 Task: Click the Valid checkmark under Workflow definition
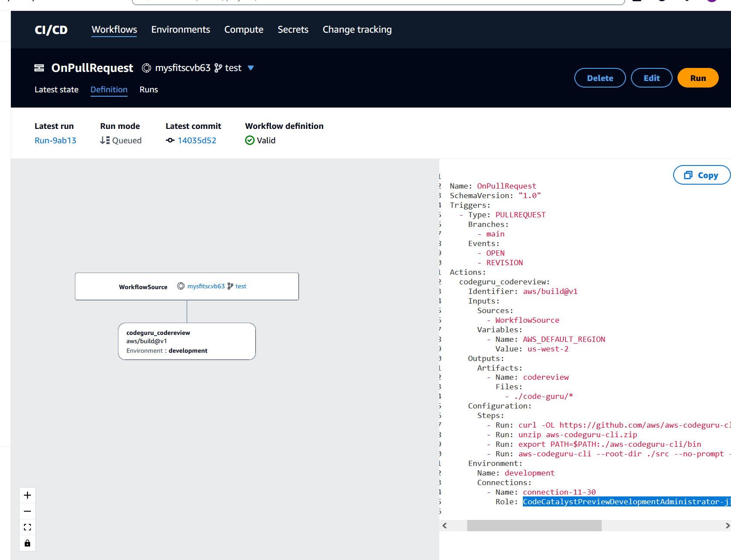(x=249, y=140)
